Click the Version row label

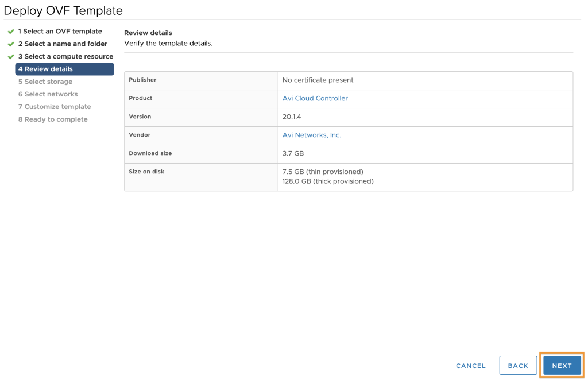pos(140,117)
